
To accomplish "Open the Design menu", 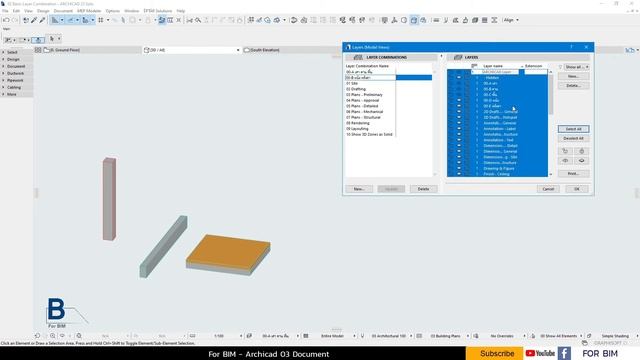I will tap(43, 11).
